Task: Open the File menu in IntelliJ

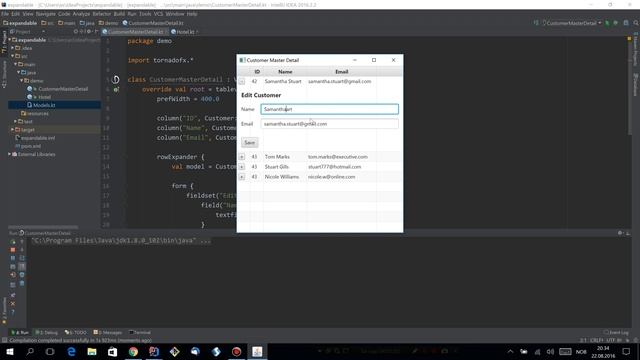Action: [x=5, y=14]
